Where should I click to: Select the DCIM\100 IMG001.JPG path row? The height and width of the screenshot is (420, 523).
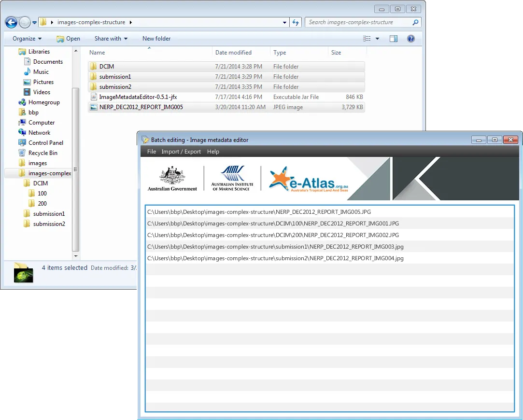click(330, 224)
